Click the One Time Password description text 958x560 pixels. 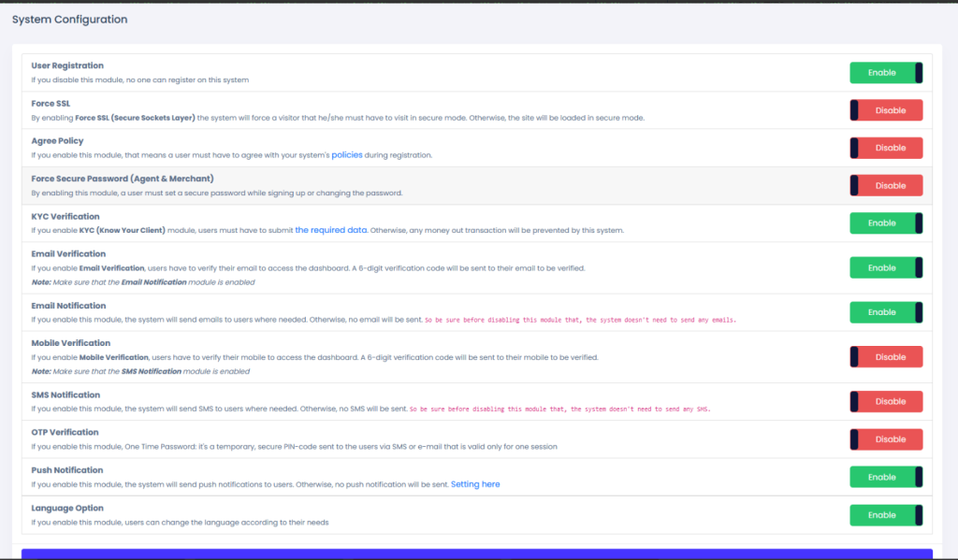(x=294, y=447)
